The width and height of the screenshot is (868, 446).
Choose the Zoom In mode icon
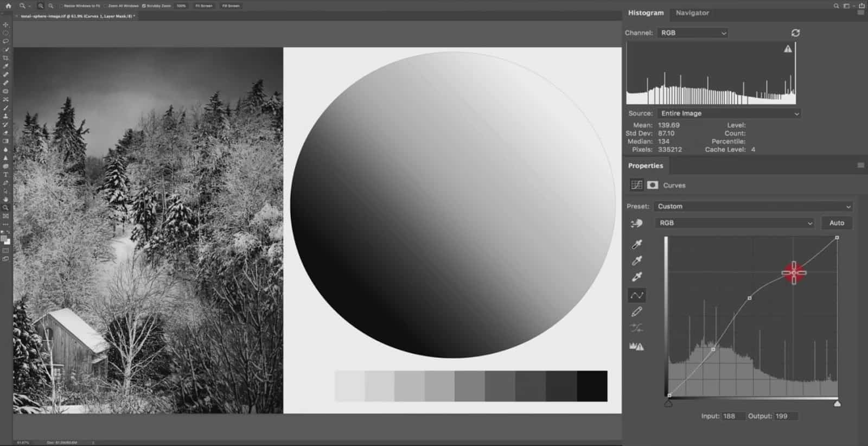point(41,6)
